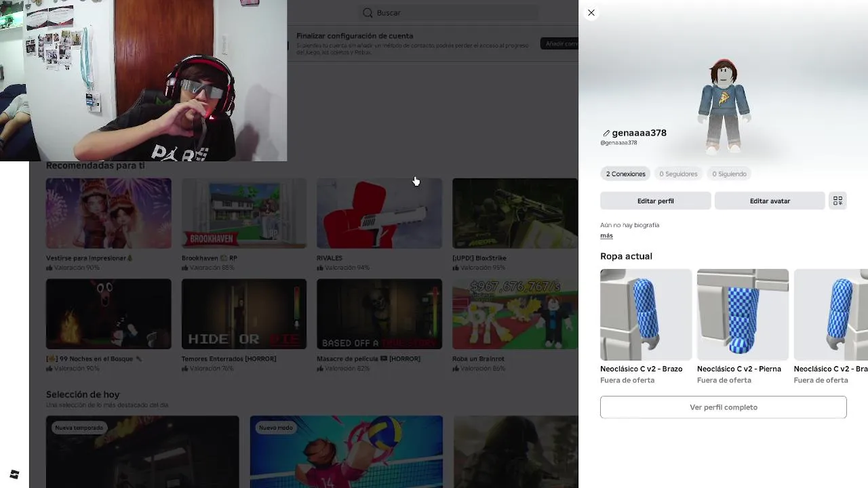Open the 2 Conexiones tab
Image resolution: width=868 pixels, height=488 pixels.
pyautogui.click(x=625, y=174)
